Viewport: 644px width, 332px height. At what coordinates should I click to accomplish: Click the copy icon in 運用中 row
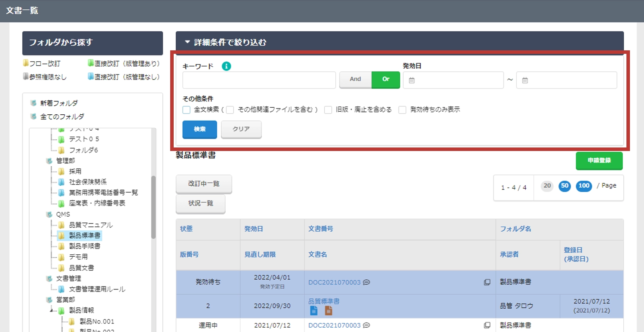(487, 325)
